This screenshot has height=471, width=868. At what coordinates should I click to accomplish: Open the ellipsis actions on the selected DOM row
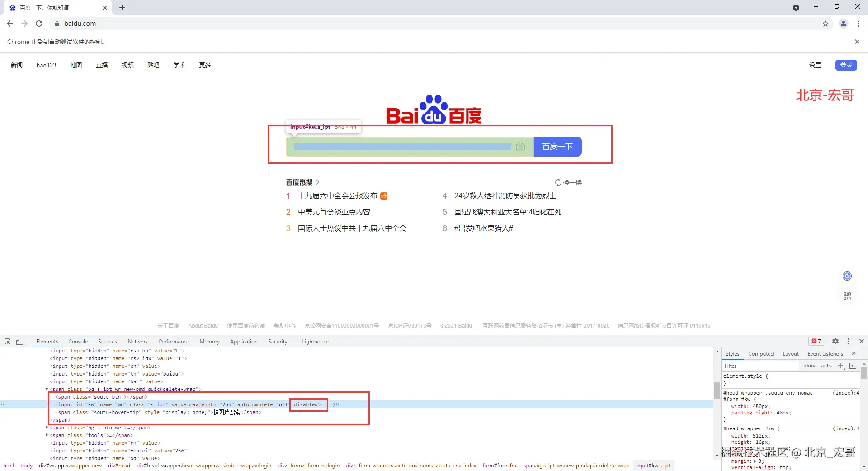(x=4, y=404)
